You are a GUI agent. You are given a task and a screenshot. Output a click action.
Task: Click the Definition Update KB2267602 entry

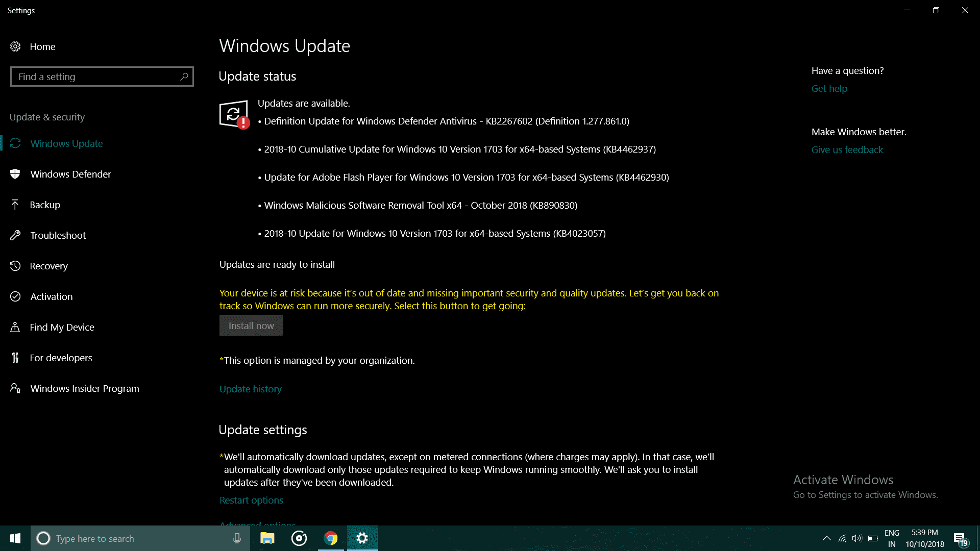pyautogui.click(x=444, y=121)
